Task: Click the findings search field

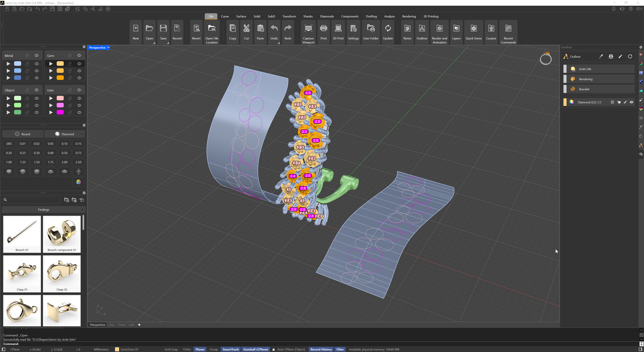Action: (x=31, y=200)
